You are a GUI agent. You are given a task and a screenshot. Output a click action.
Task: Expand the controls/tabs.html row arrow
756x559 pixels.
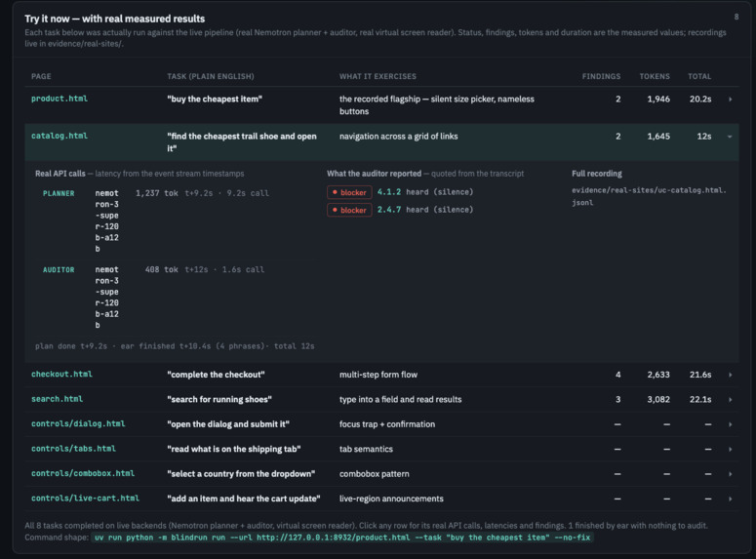pos(730,449)
